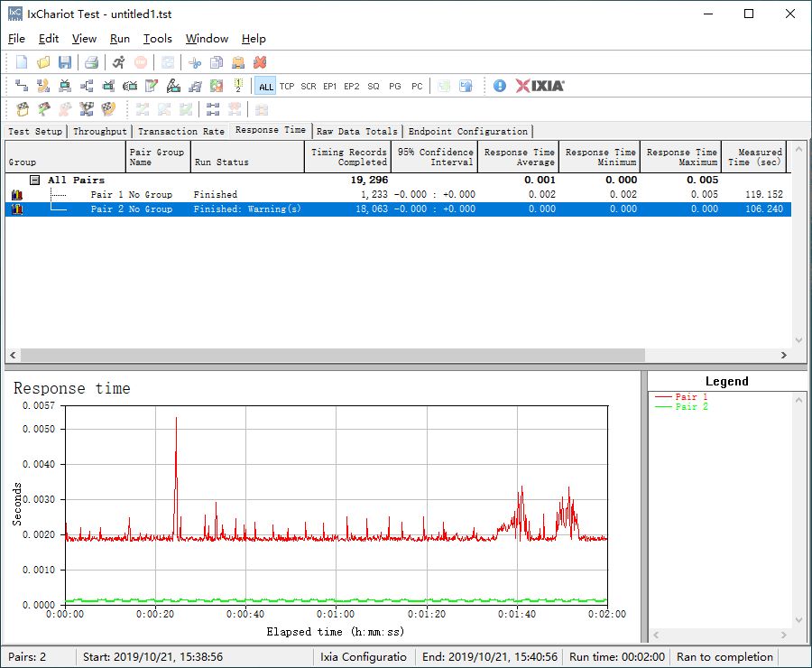Click the scissors Cut icon

coord(195,62)
